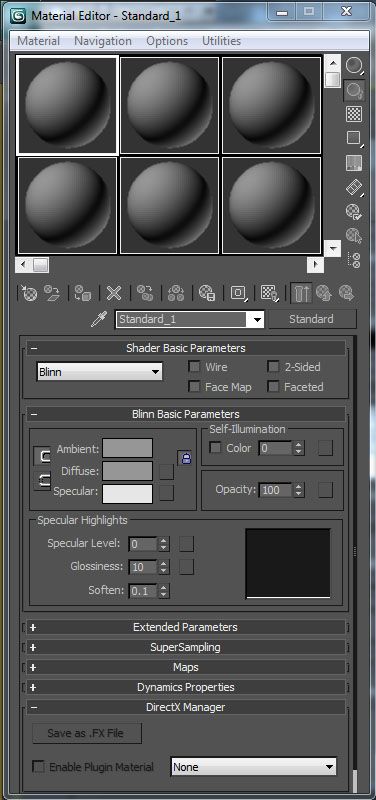The image size is (376, 800).
Task: Toggle the Show End Result icon
Action: 302,293
